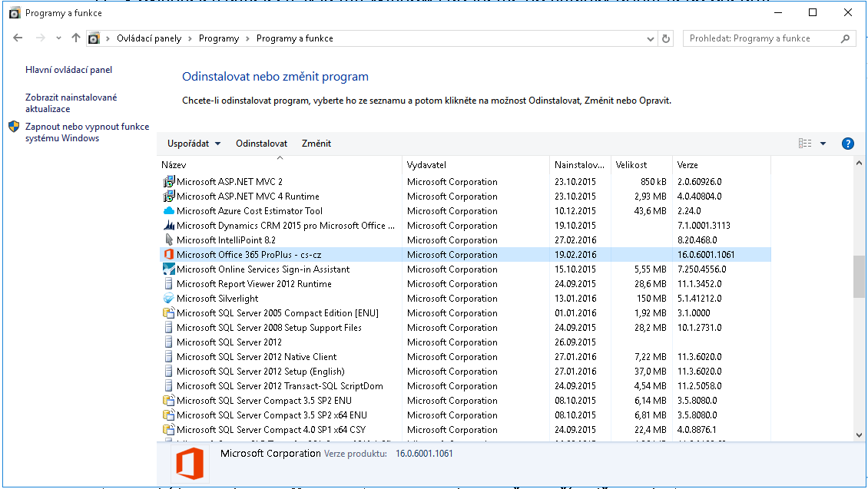The height and width of the screenshot is (489, 868).
Task: Click the Report Viewer 2012 Runtime icon
Action: click(169, 284)
